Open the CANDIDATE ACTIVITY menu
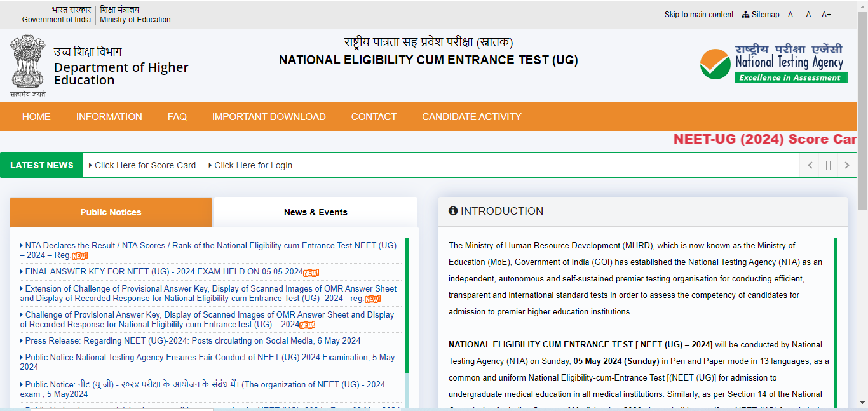868x411 pixels. pyautogui.click(x=471, y=117)
